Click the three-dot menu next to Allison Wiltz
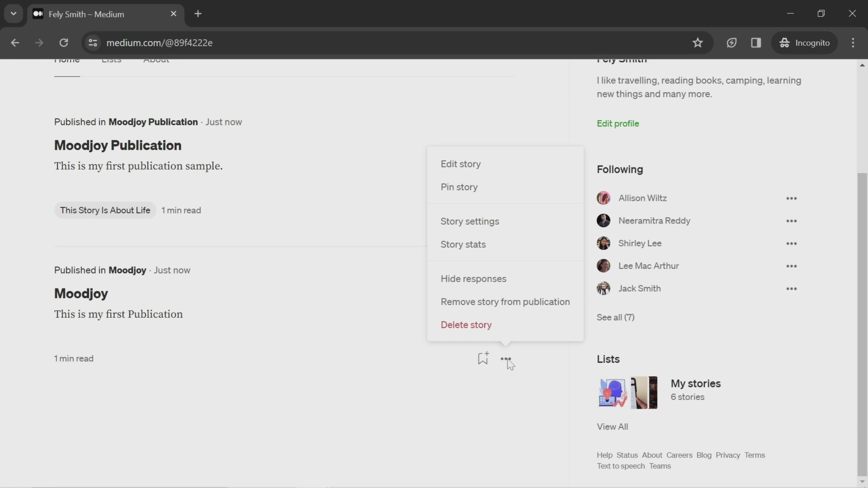This screenshot has width=868, height=488. (x=791, y=198)
